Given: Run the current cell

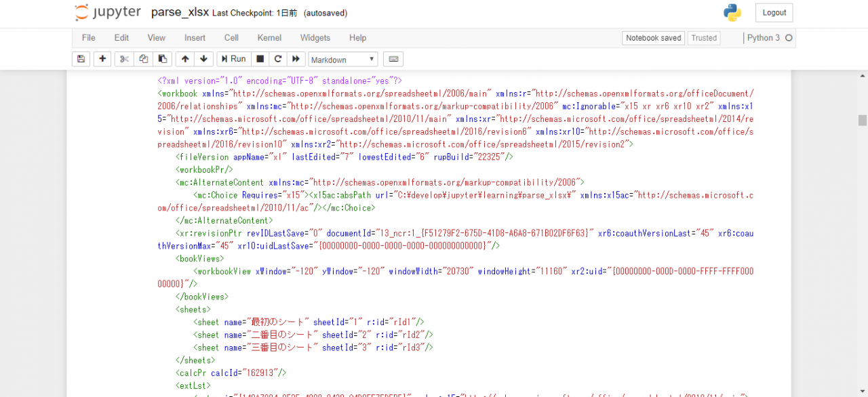Looking at the screenshot, I should 233,59.
